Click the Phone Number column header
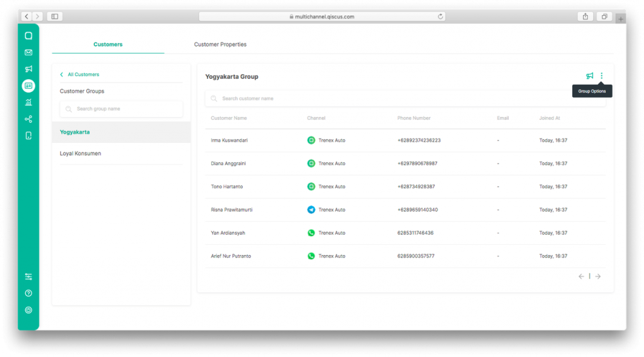 coord(414,118)
